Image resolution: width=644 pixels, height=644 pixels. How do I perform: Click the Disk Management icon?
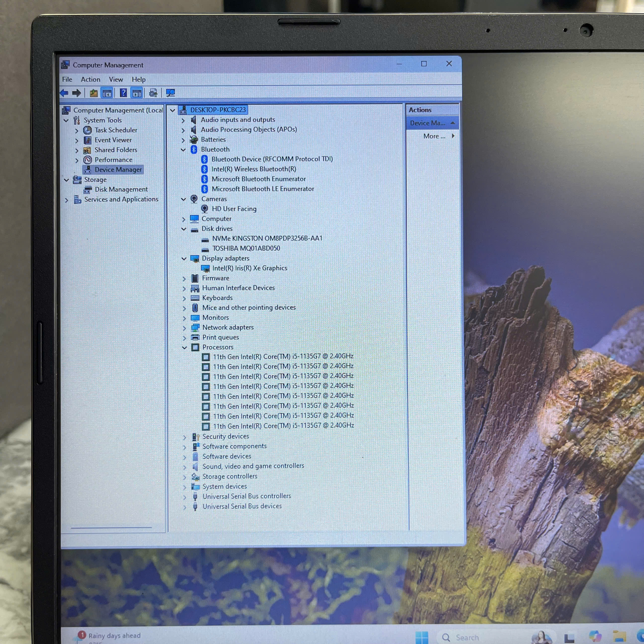88,190
